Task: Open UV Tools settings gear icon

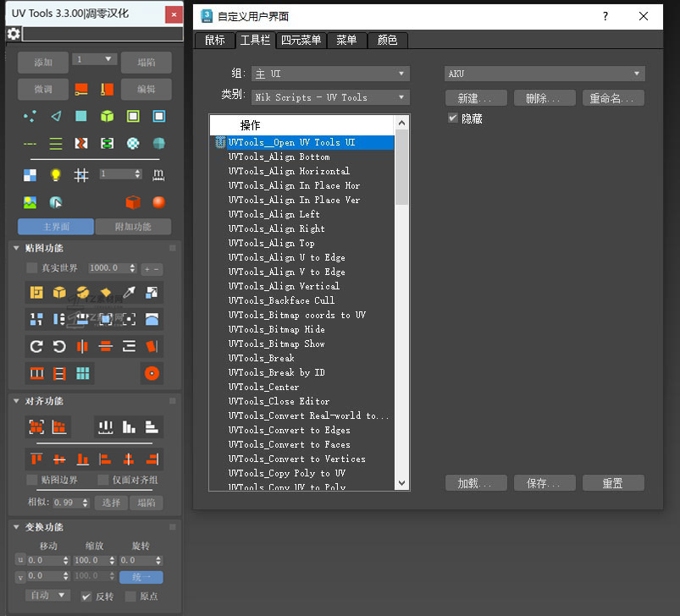Action: pos(14,34)
